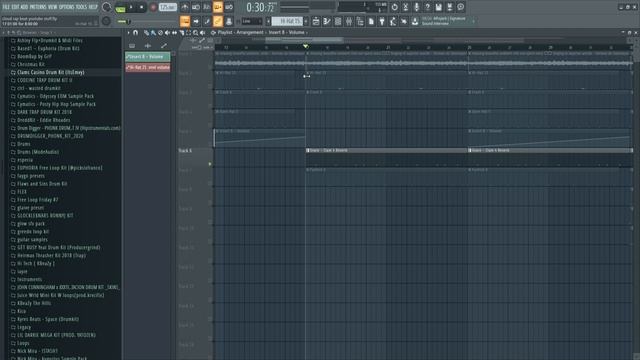The height and width of the screenshot is (360, 640).
Task: Toggle the highlighted overdub/blend recording button
Action: point(218,7)
